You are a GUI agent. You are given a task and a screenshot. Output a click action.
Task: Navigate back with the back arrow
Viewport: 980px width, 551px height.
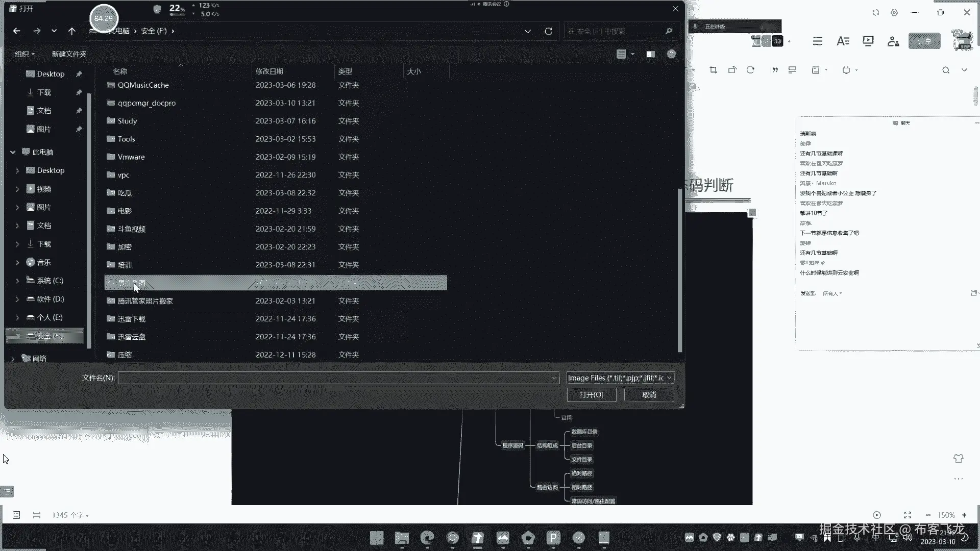click(16, 31)
